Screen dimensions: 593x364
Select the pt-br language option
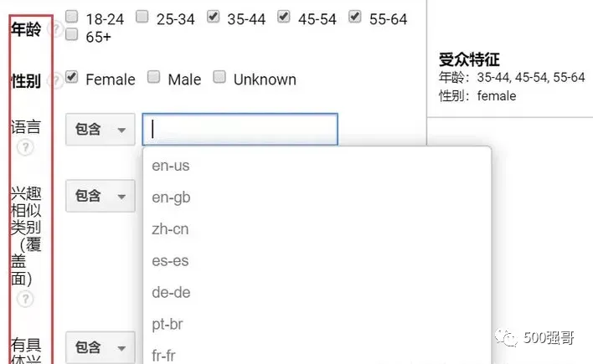(168, 325)
